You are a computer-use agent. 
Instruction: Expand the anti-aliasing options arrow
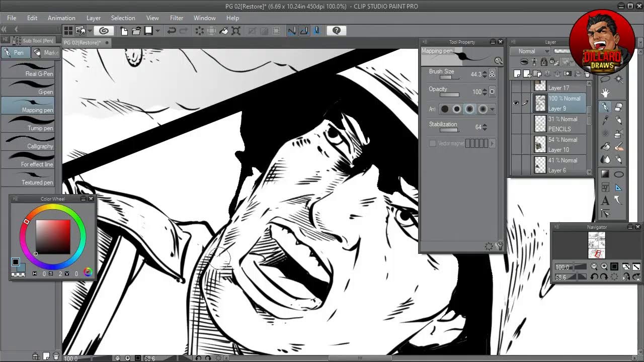492,109
